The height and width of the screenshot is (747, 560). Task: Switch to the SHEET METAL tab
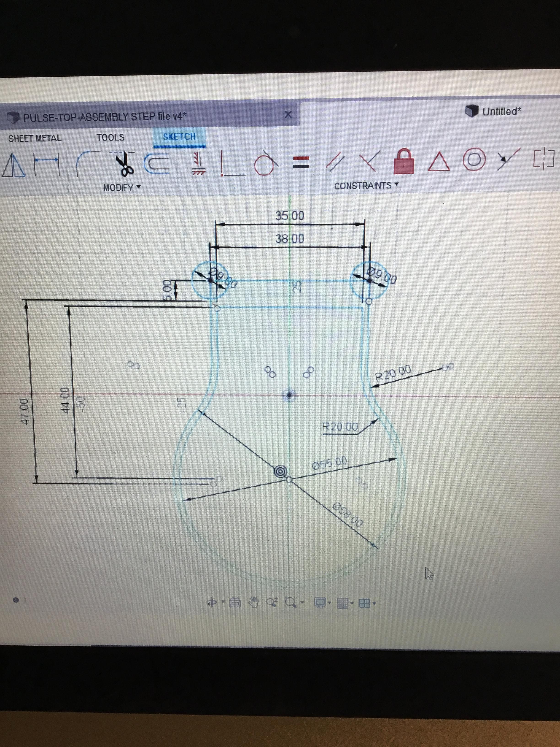point(35,138)
